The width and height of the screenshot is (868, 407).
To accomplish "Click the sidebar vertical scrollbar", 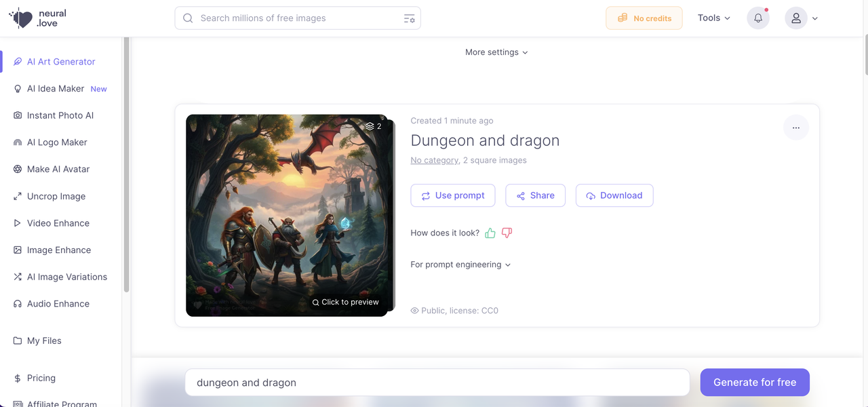I will click(126, 165).
